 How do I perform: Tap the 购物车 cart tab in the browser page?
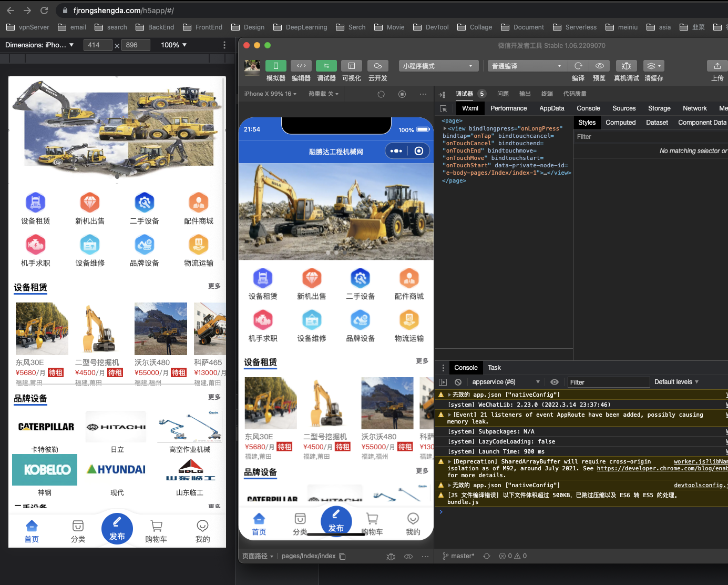point(156,531)
